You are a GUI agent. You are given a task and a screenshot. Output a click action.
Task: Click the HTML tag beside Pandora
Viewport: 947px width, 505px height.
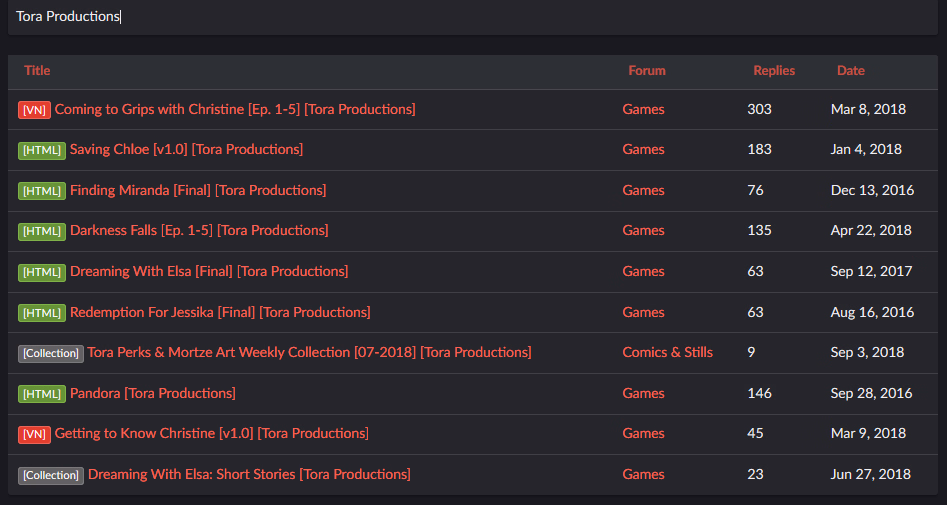click(x=42, y=394)
